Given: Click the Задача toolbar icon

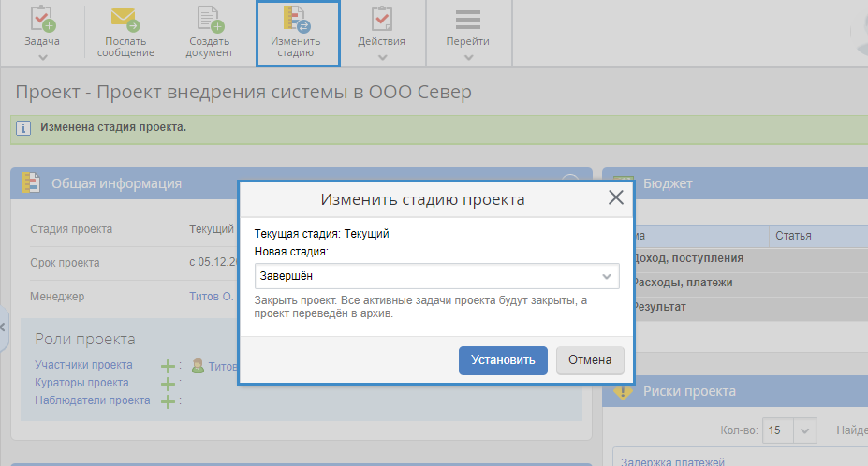Looking at the screenshot, I should [x=43, y=21].
